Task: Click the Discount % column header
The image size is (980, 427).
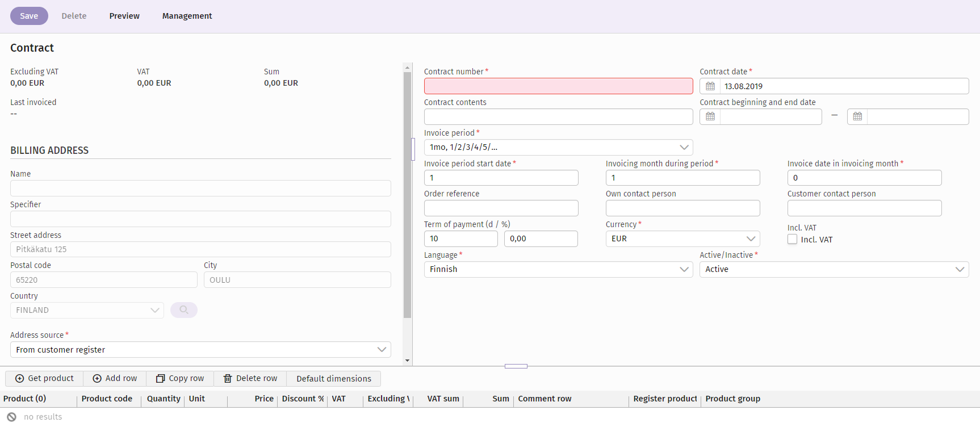Action: [x=303, y=399]
